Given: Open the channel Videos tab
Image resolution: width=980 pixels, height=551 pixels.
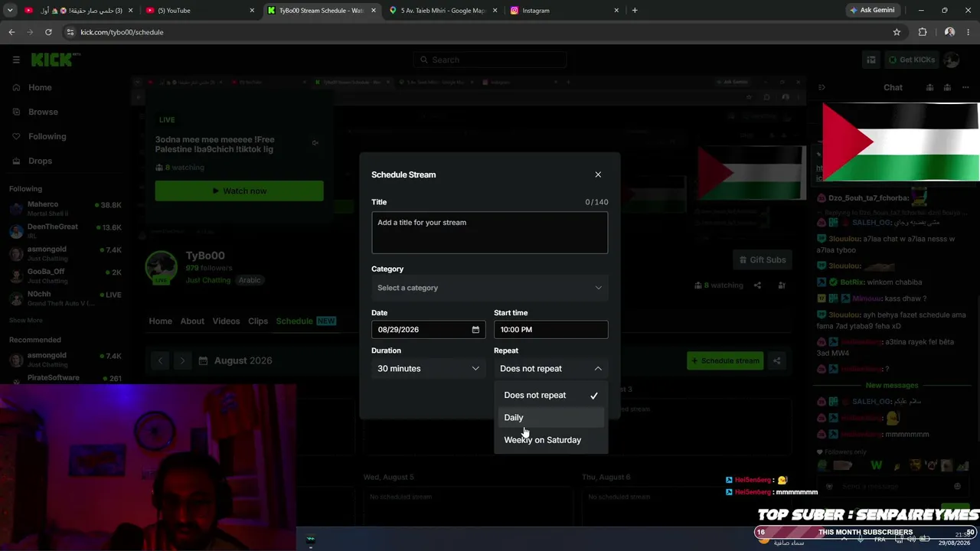Looking at the screenshot, I should coord(226,321).
